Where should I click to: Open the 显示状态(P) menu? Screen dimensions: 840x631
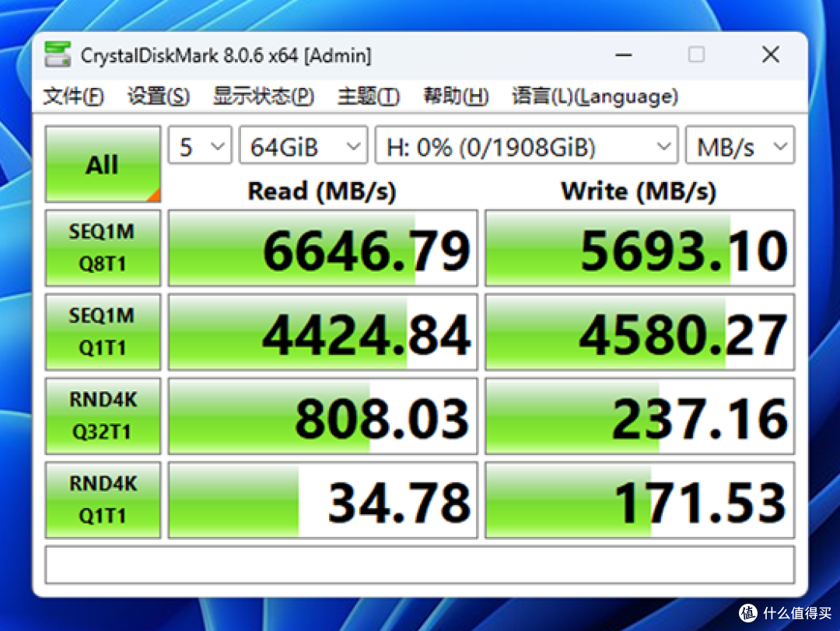(x=264, y=96)
